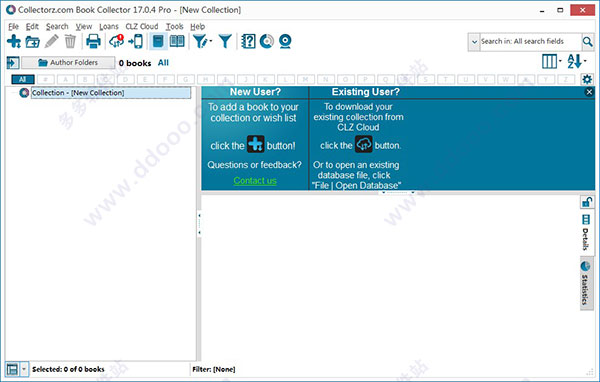Viewport: 600px width, 382px height.
Task: Click the export to mobile phone icon
Action: tap(135, 41)
